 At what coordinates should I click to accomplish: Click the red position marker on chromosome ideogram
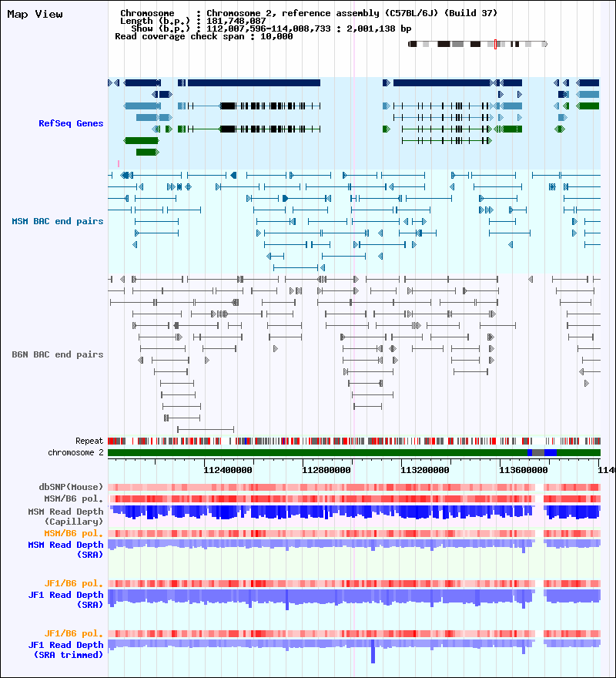[x=495, y=44]
